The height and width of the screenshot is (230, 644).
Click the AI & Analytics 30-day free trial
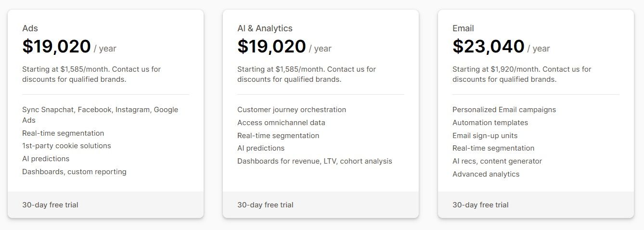coord(265,205)
